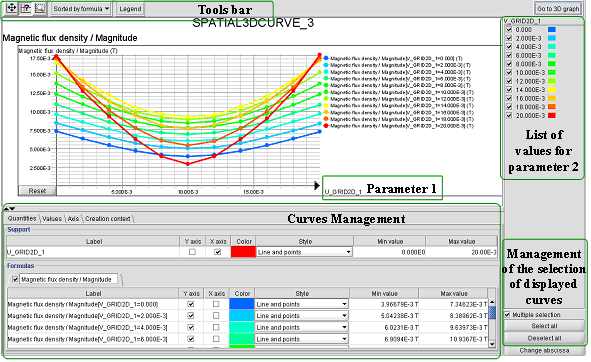Check the Y axis box for U_GRID2D_1

click(x=192, y=252)
